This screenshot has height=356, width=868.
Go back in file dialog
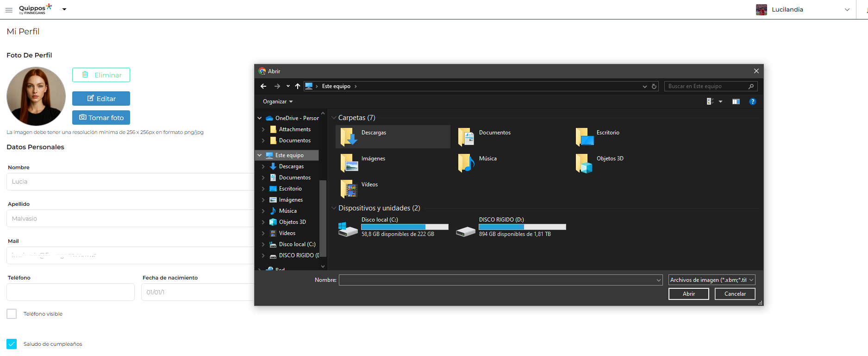(x=263, y=86)
